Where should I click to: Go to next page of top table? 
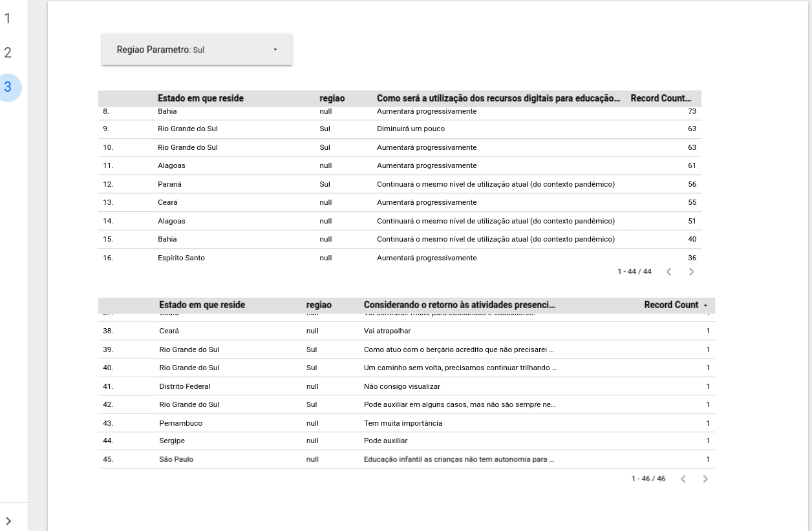691,272
